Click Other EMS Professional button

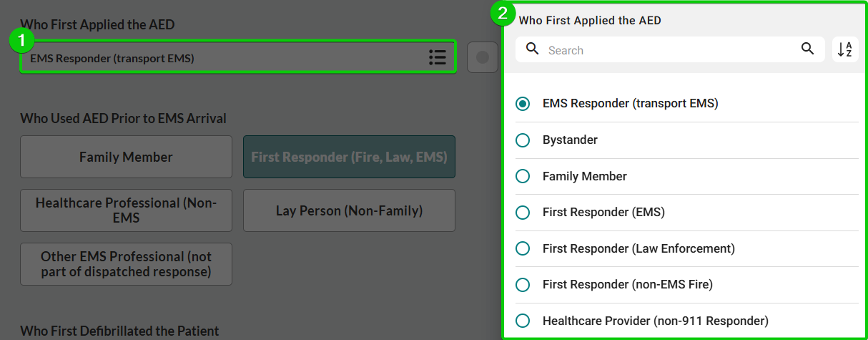tap(126, 264)
